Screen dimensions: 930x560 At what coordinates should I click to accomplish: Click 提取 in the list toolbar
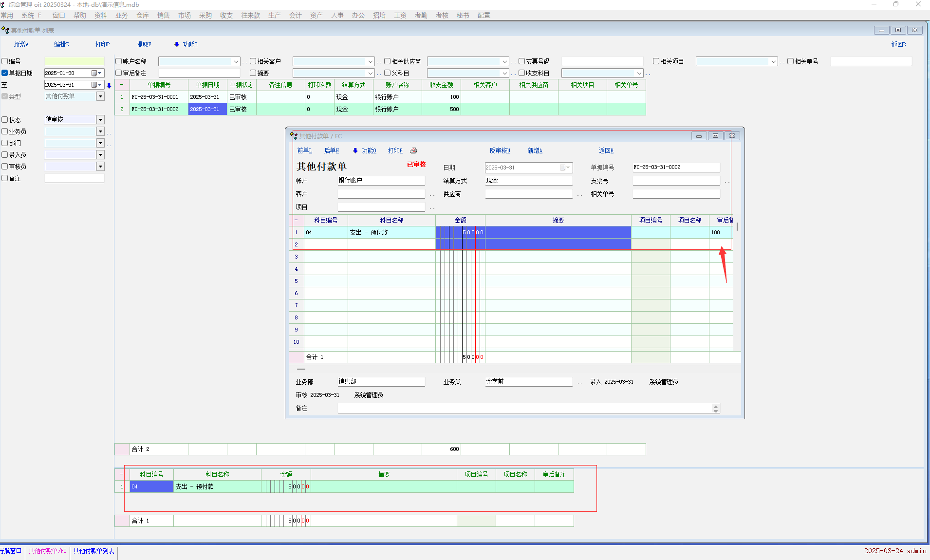tap(144, 44)
